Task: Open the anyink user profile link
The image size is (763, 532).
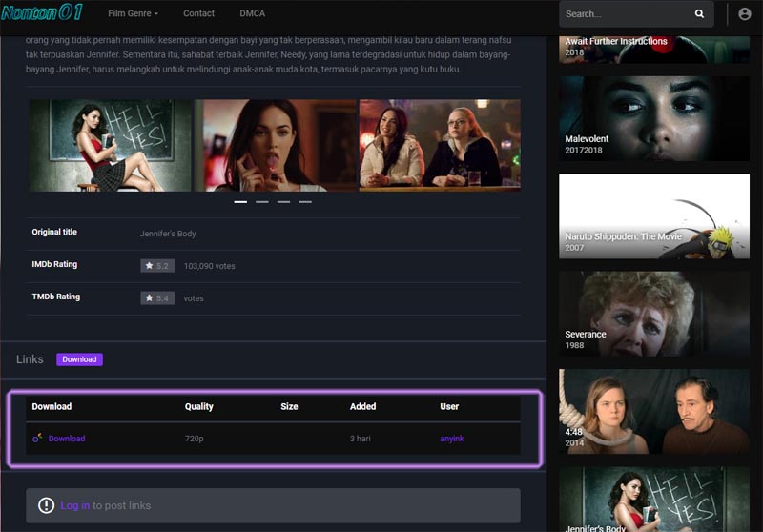Action: [452, 439]
